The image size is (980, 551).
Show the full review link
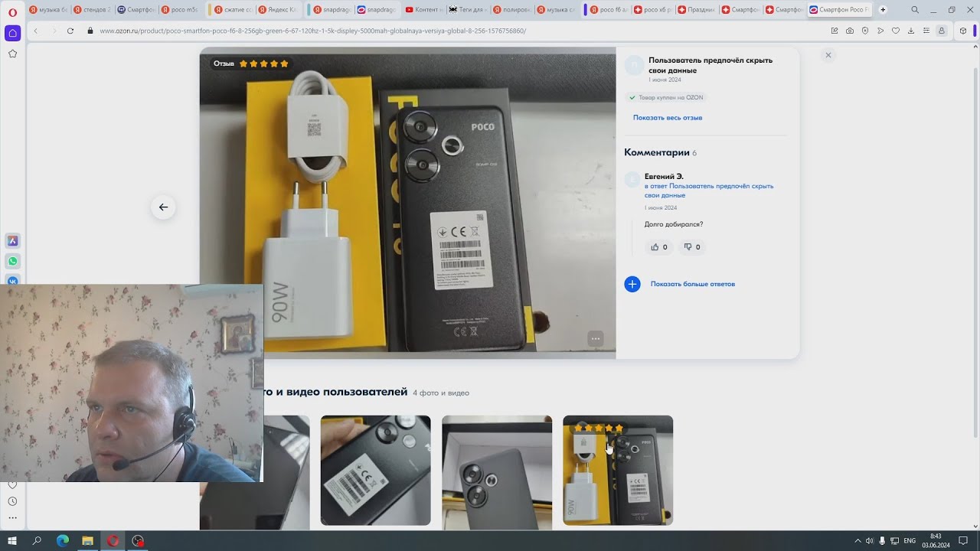point(668,118)
